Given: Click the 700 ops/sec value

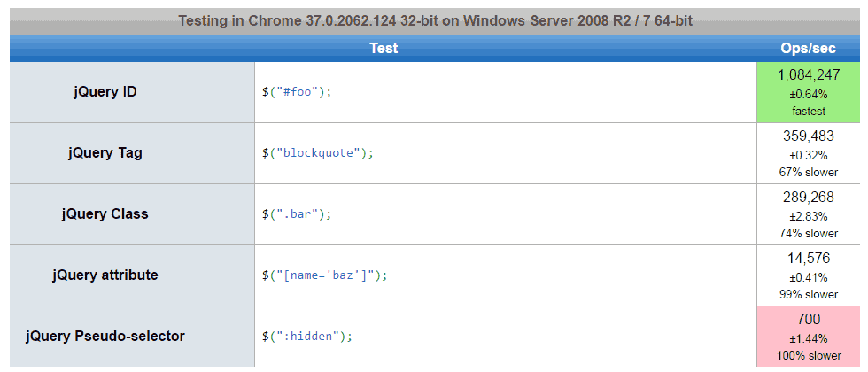Looking at the screenshot, I should 809,319.
